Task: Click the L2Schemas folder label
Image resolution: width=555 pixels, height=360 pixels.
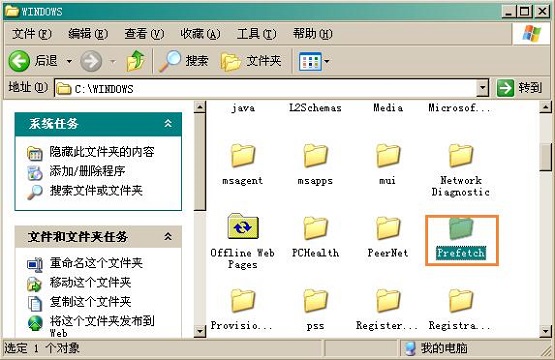Action: click(x=315, y=108)
